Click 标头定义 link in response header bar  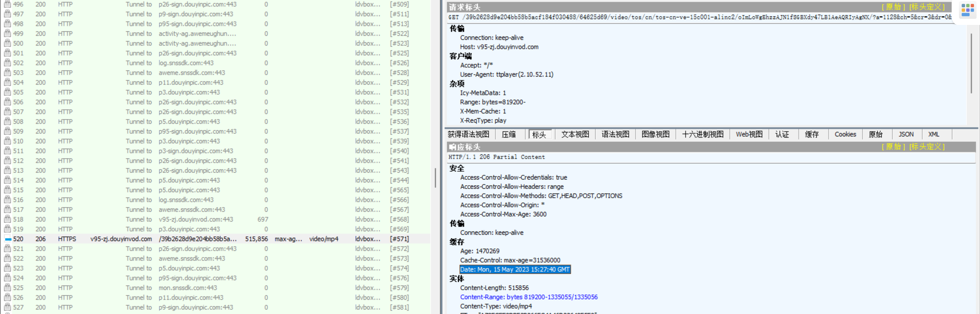927,147
